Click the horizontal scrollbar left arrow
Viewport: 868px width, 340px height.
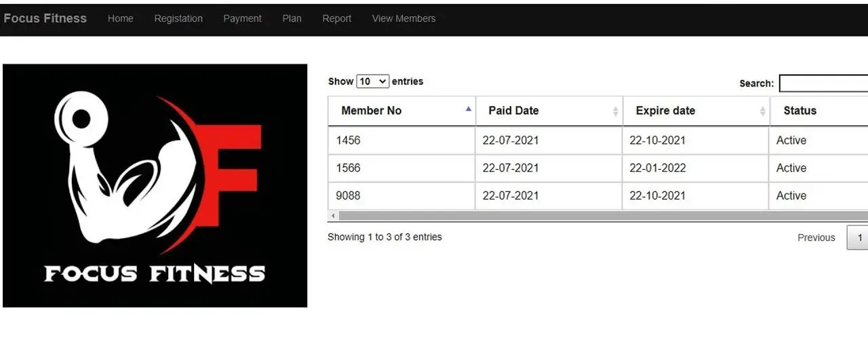click(x=333, y=216)
